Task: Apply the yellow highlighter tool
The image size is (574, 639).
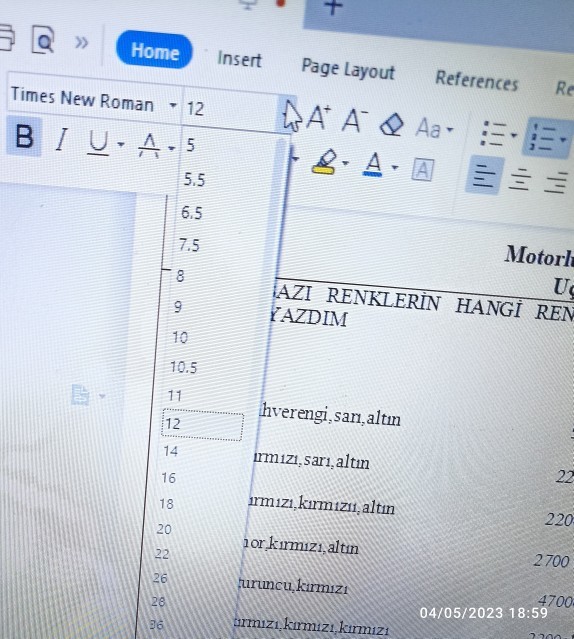Action: 325,162
